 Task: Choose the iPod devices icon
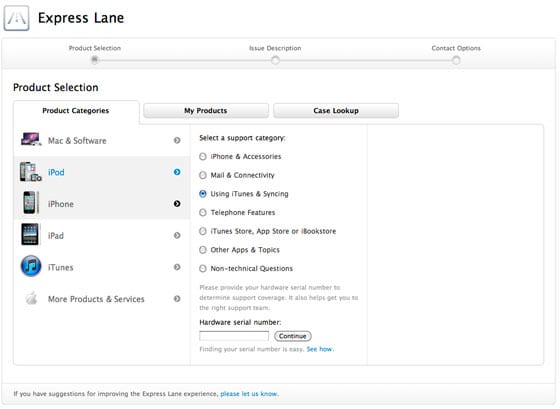(x=30, y=172)
